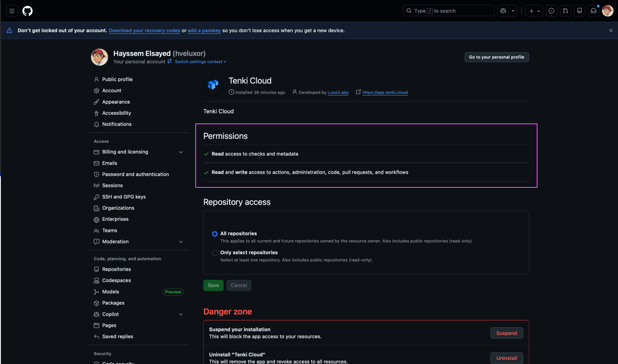Screen dimensions: 618x364
Task: Click the GitHub logo home icon
Action: [x=28, y=11]
